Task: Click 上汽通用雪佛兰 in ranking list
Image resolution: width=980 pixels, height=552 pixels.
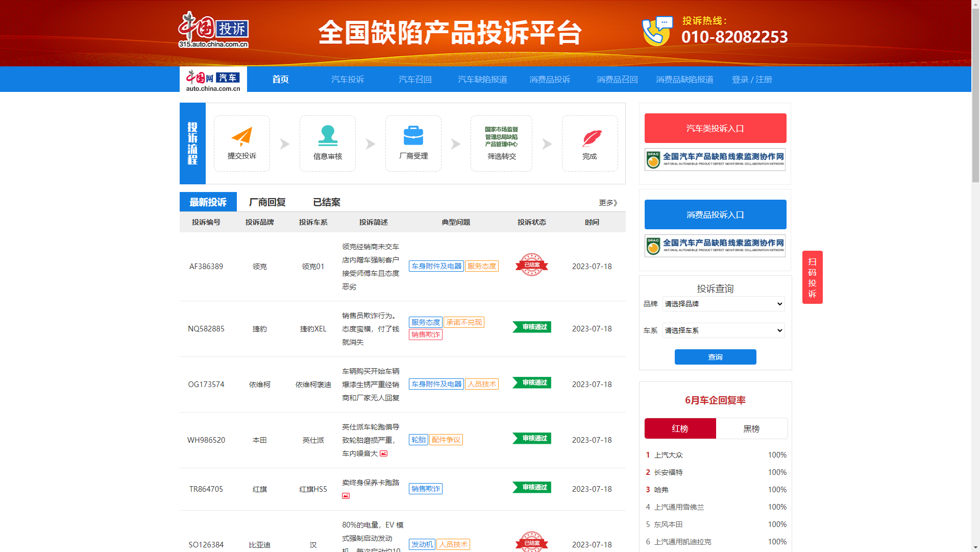Action: coord(679,507)
